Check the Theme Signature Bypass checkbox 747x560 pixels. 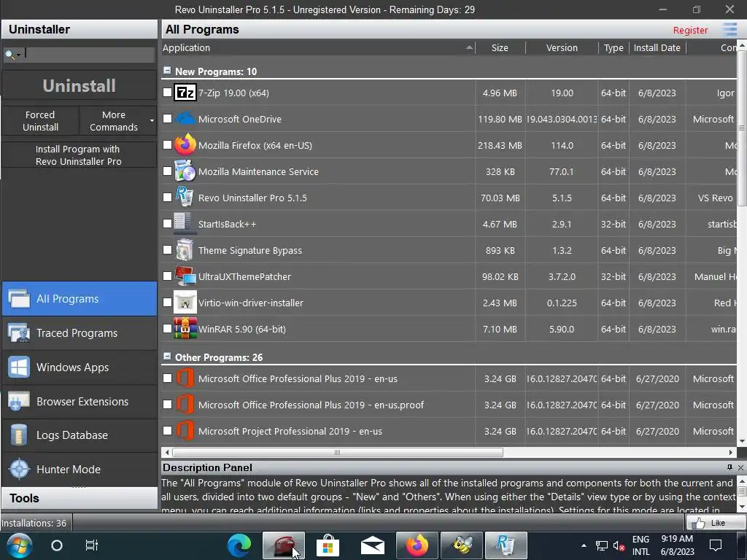167,249
